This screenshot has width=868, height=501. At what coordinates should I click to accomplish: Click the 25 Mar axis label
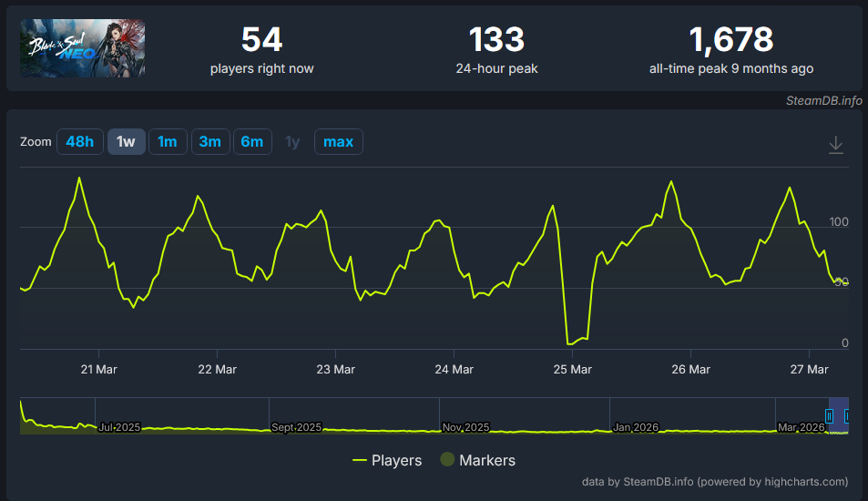pyautogui.click(x=572, y=369)
